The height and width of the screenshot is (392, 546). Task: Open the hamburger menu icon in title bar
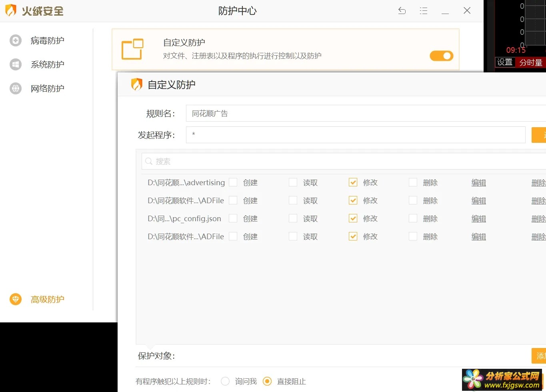click(x=424, y=11)
